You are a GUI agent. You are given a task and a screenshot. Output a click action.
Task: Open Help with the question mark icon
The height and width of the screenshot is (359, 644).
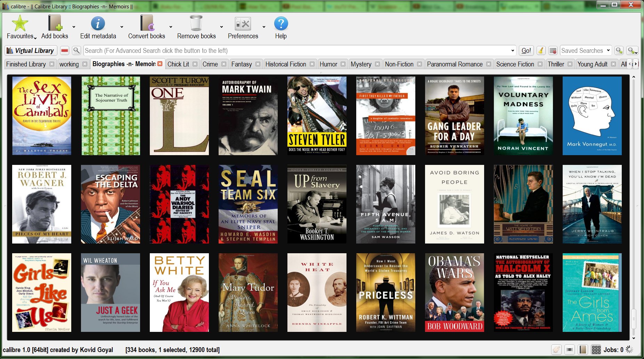(281, 24)
